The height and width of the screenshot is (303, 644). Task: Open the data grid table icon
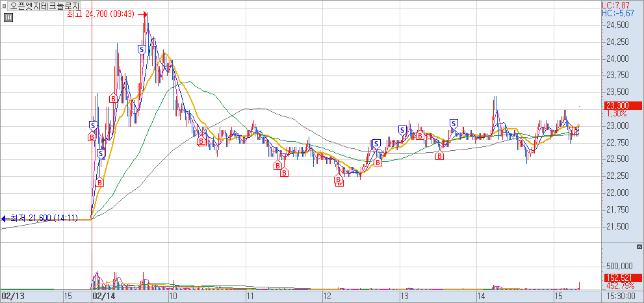(8, 18)
